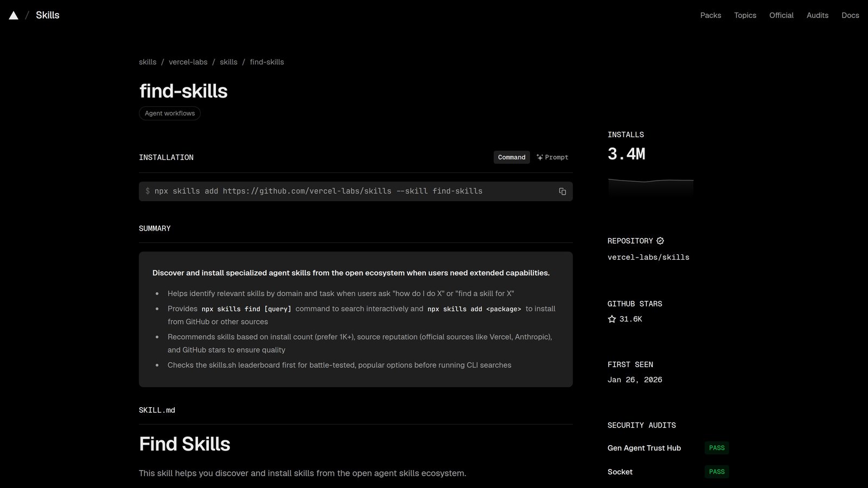Click the npx skills add command text
The width and height of the screenshot is (868, 488).
(x=318, y=191)
